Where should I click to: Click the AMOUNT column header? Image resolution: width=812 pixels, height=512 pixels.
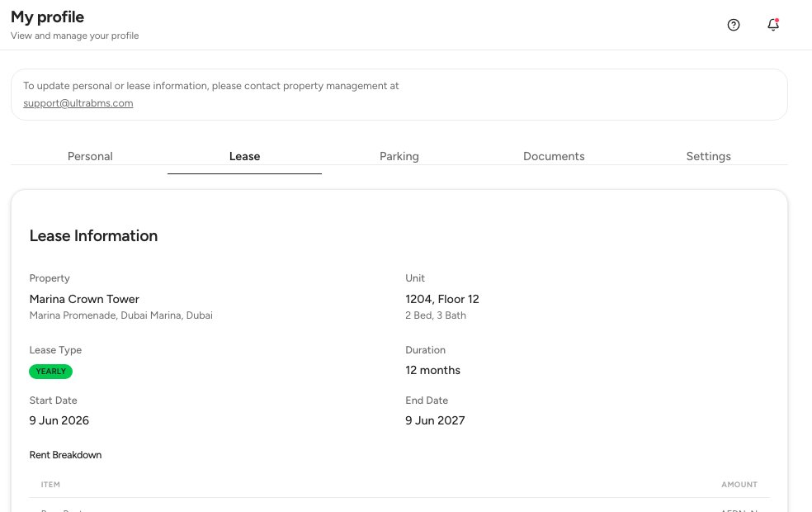tap(739, 485)
